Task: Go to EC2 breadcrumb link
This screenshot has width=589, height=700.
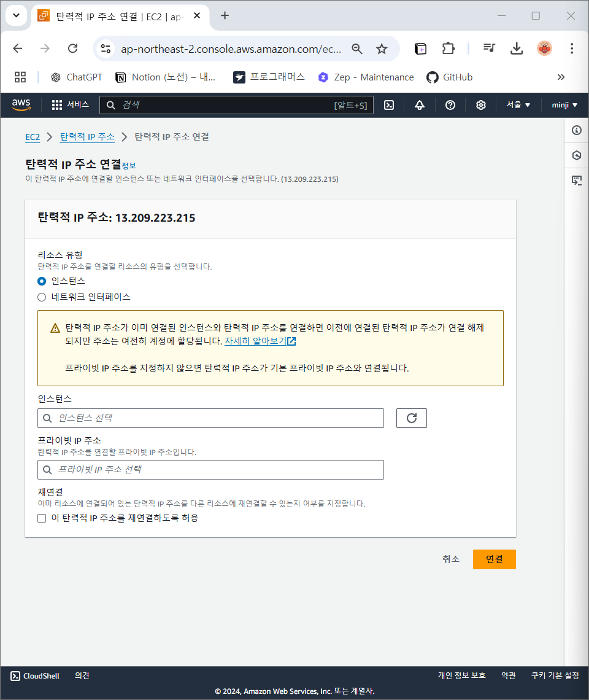Action: click(33, 137)
